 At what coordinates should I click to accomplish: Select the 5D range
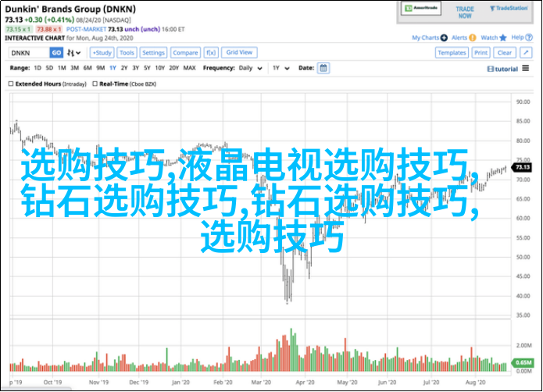(x=49, y=68)
